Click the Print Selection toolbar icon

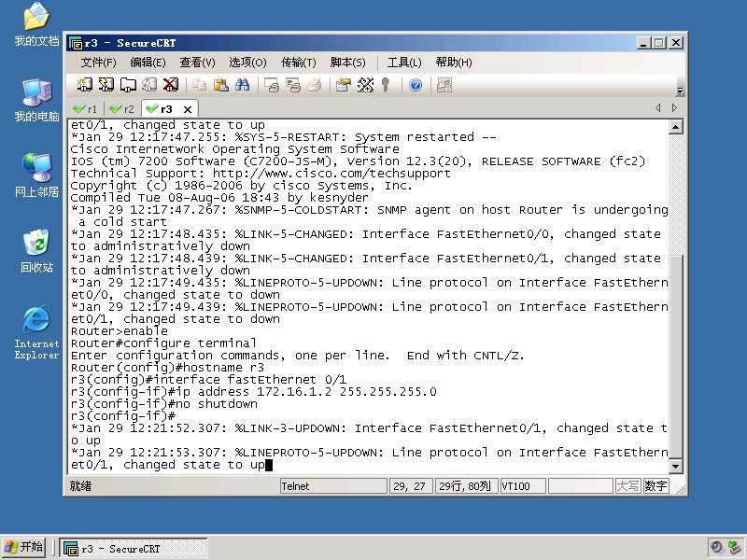pyautogui.click(x=293, y=85)
